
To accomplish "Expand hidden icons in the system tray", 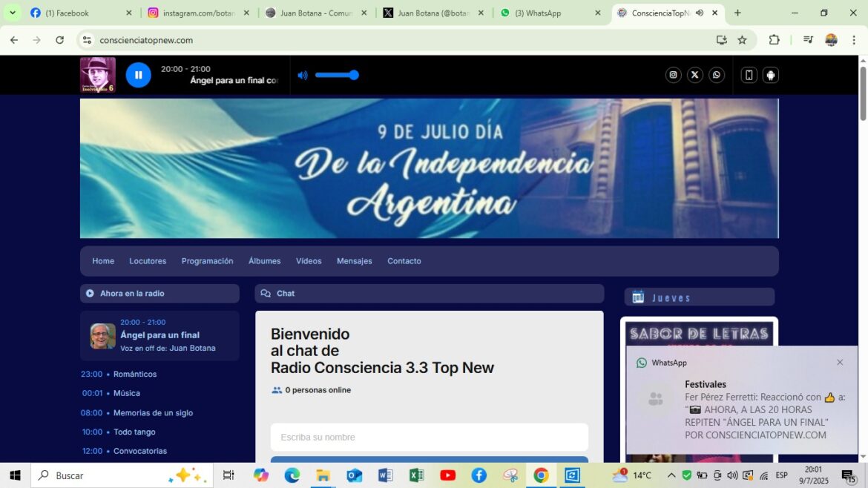I will coord(671,475).
